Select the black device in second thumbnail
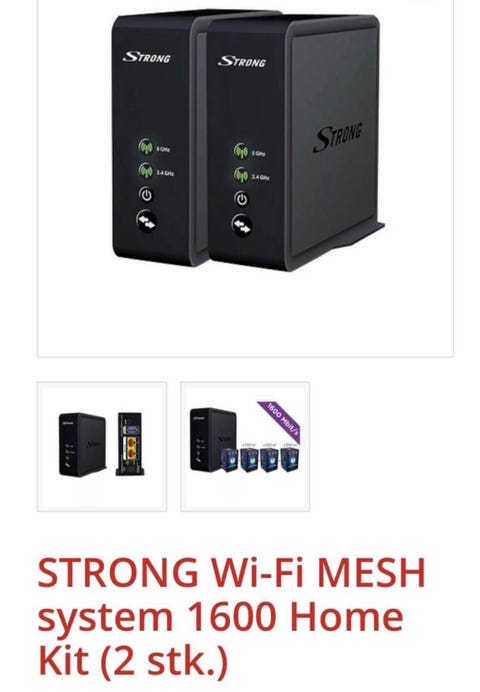 213,439
